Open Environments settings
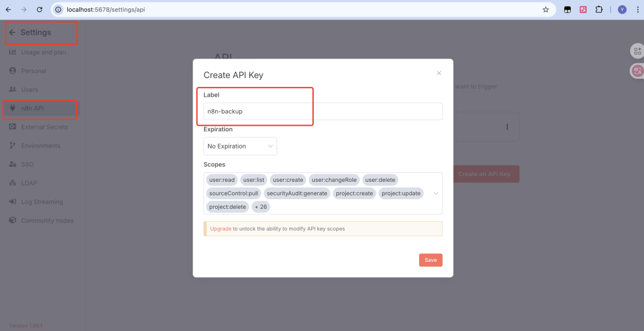This screenshot has width=644, height=331. pos(41,146)
